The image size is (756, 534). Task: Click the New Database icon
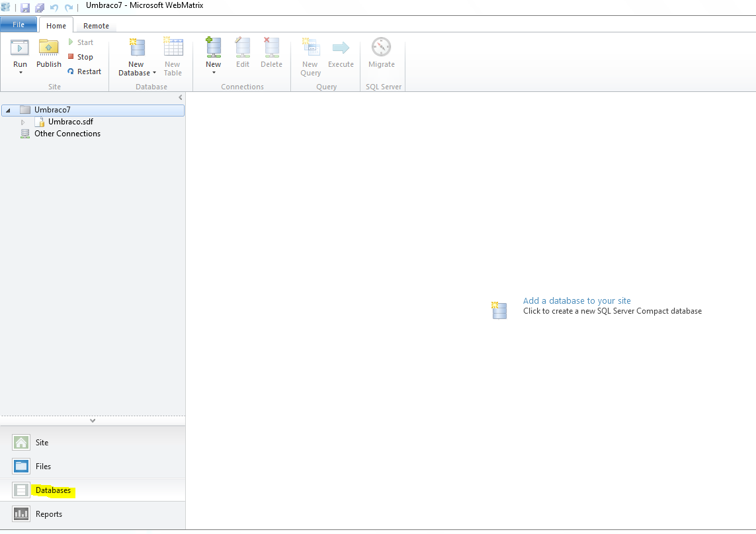coord(137,47)
